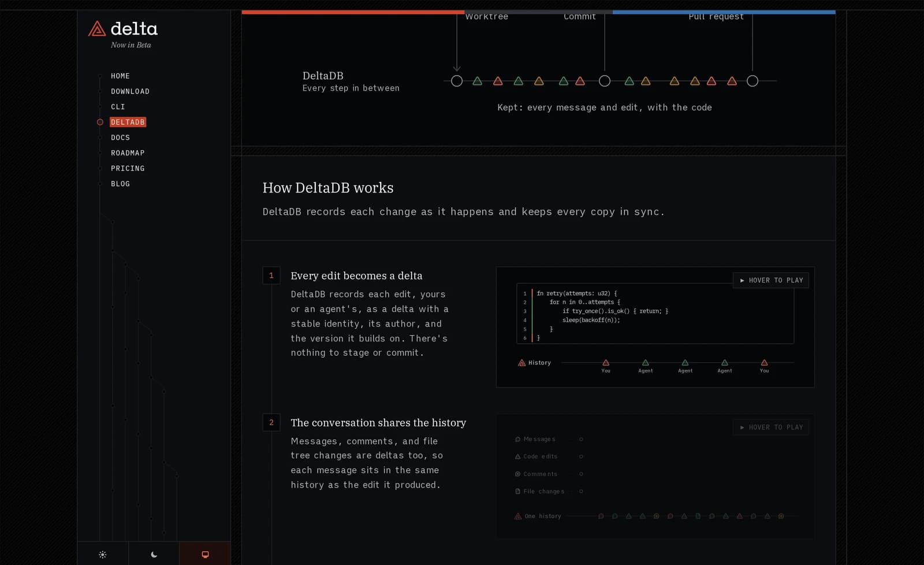Click the circle node under Commit

coord(605,81)
